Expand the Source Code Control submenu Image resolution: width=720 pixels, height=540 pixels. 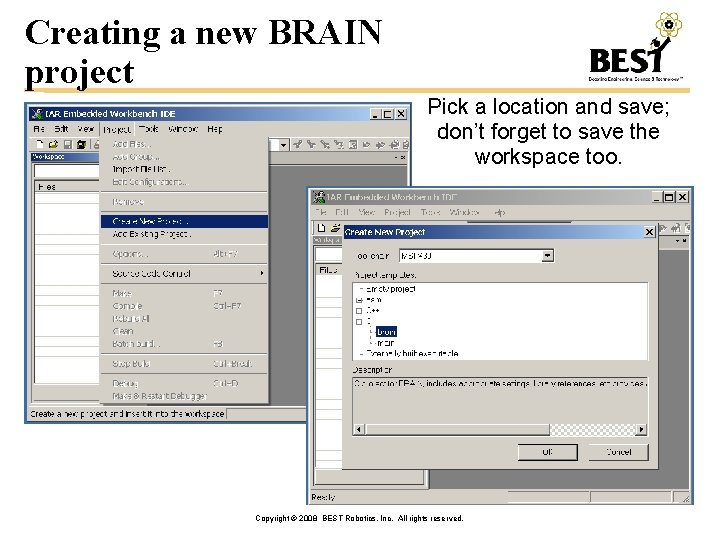coord(184,273)
